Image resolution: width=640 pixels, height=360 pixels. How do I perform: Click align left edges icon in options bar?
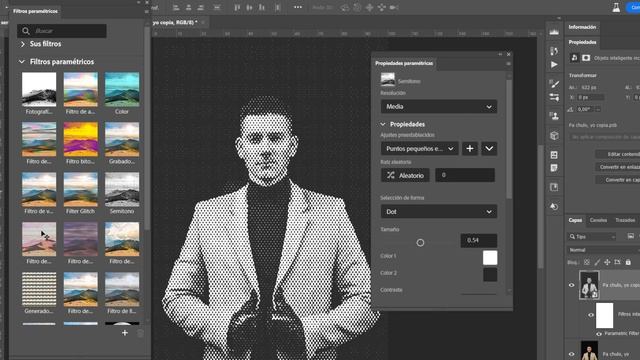click(x=176, y=7)
